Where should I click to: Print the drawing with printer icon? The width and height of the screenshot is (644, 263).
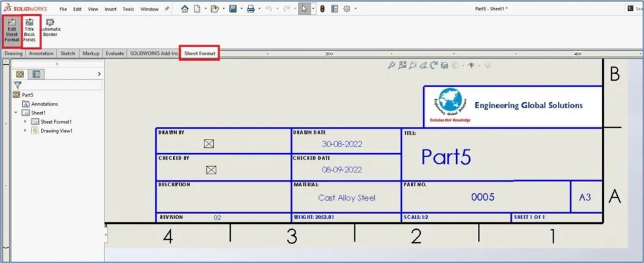pos(250,9)
